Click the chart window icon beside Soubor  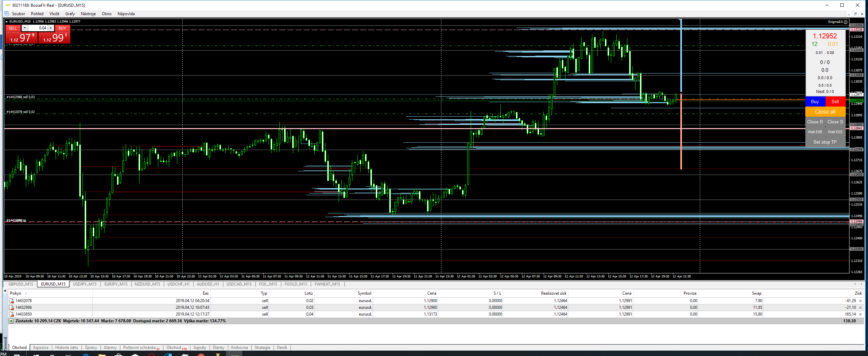tap(6, 14)
